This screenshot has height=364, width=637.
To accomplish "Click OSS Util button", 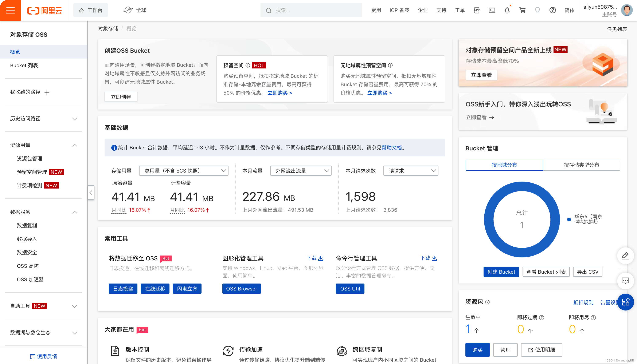I will [x=350, y=289].
